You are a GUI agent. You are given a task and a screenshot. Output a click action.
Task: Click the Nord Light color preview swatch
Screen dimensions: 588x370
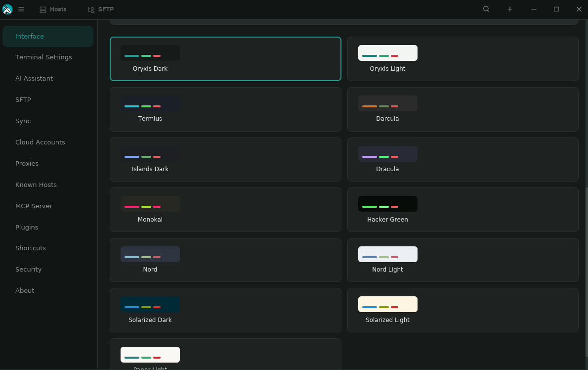[388, 254]
